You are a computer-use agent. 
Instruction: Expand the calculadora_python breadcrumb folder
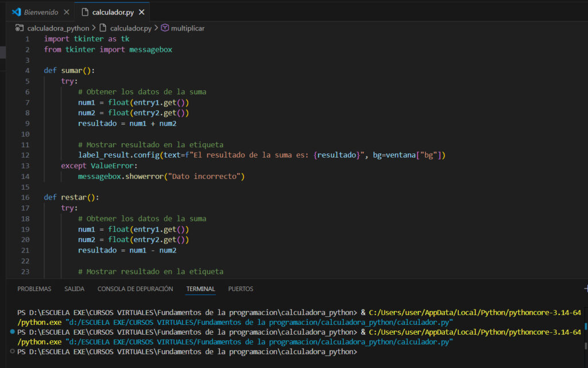[x=58, y=28]
